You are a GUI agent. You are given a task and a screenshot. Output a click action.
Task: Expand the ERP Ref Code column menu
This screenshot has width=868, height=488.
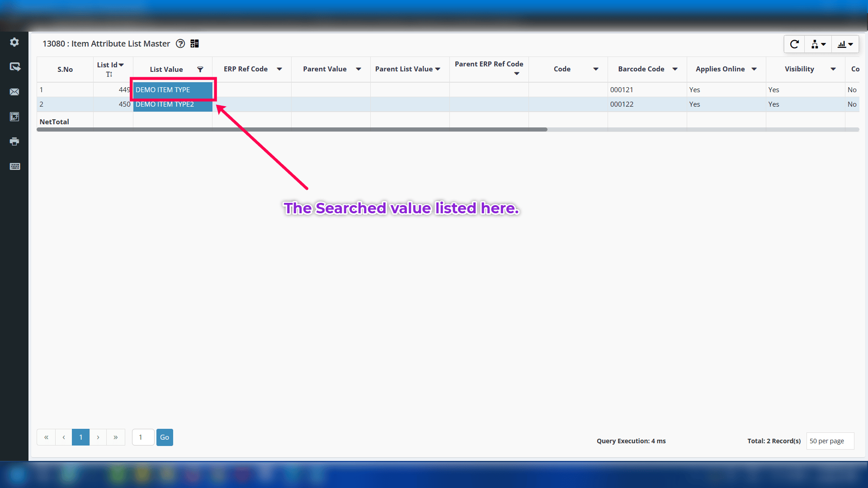(x=279, y=69)
